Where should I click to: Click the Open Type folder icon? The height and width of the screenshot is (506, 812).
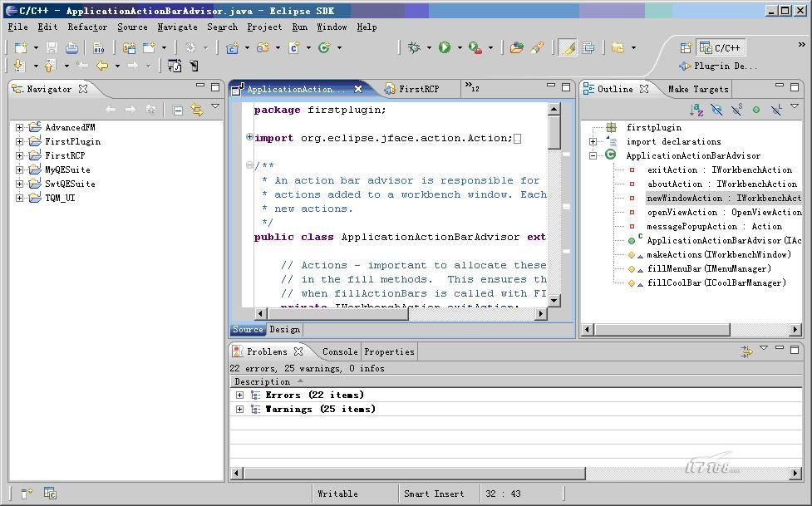pyautogui.click(x=516, y=47)
